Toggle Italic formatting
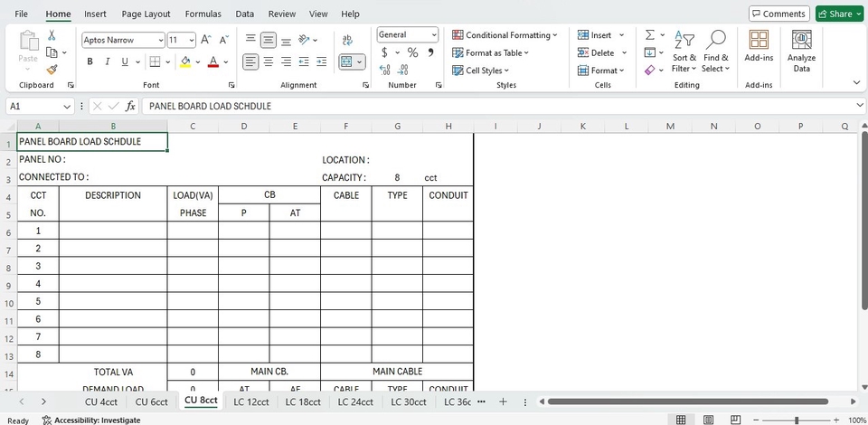The image size is (868, 425). tap(108, 62)
